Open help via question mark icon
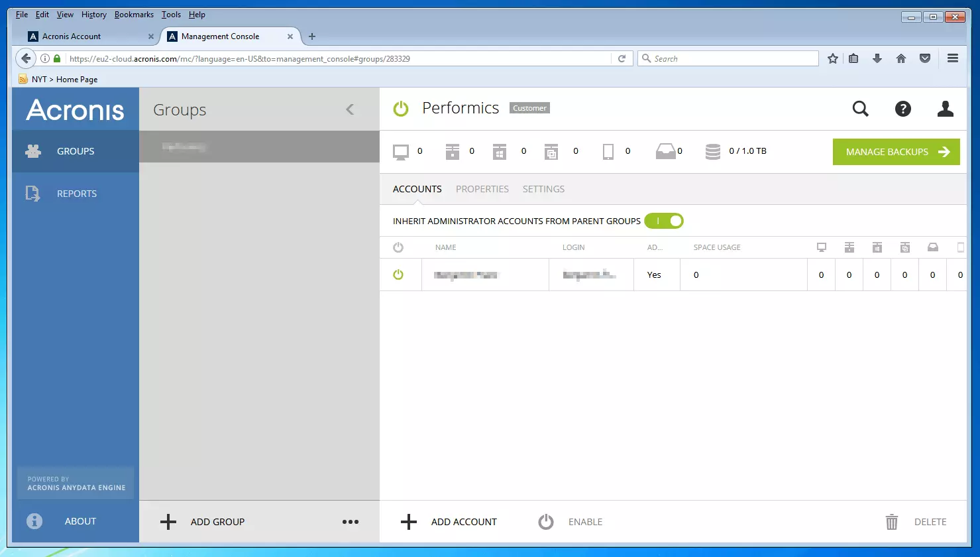 tap(902, 109)
